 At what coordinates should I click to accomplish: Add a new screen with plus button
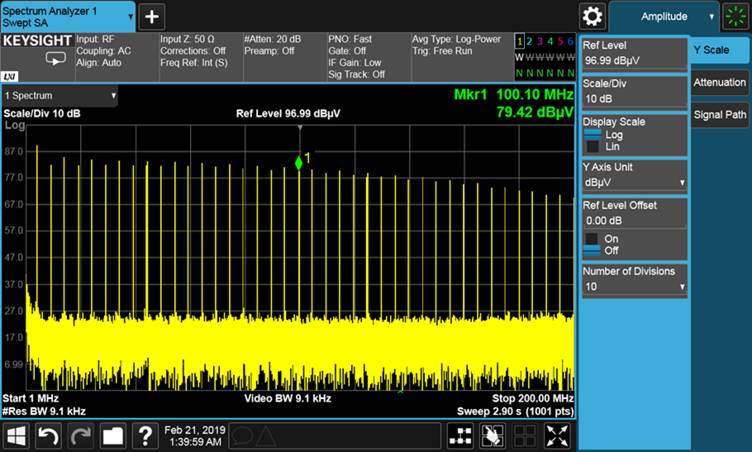[x=151, y=16]
